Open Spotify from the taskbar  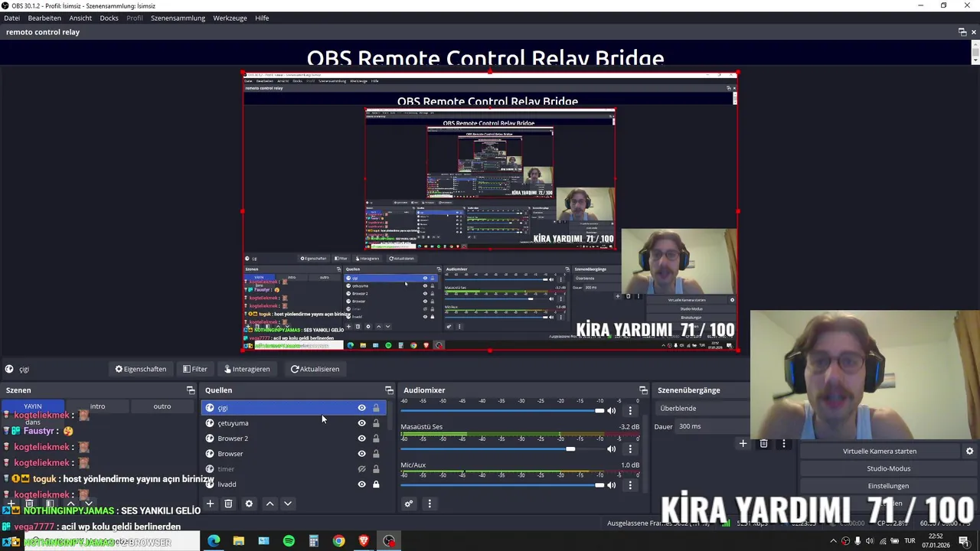coord(289,541)
